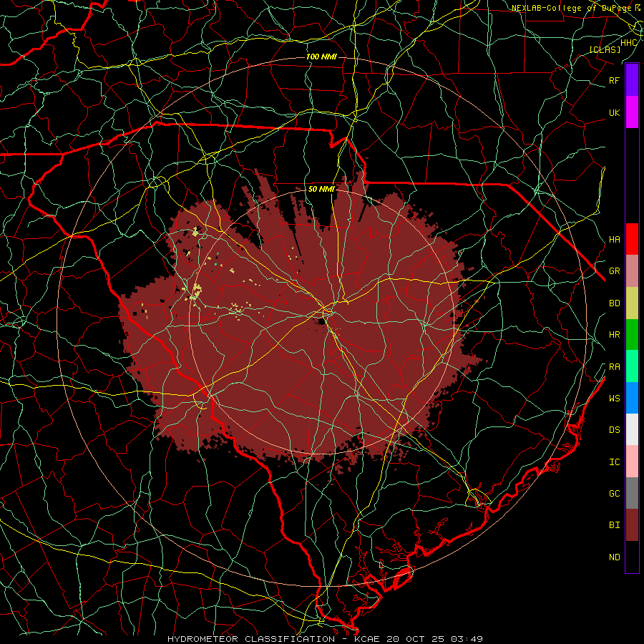Click the HR green legend swatch
This screenshot has height=644, width=644.
pos(632,335)
